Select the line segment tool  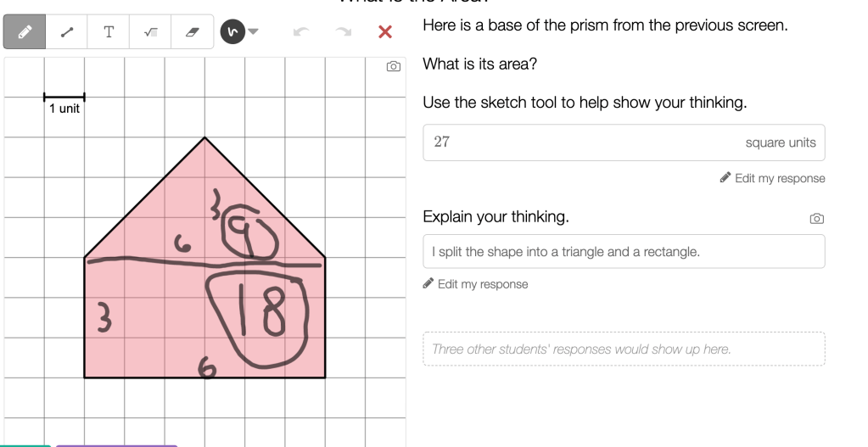click(67, 32)
